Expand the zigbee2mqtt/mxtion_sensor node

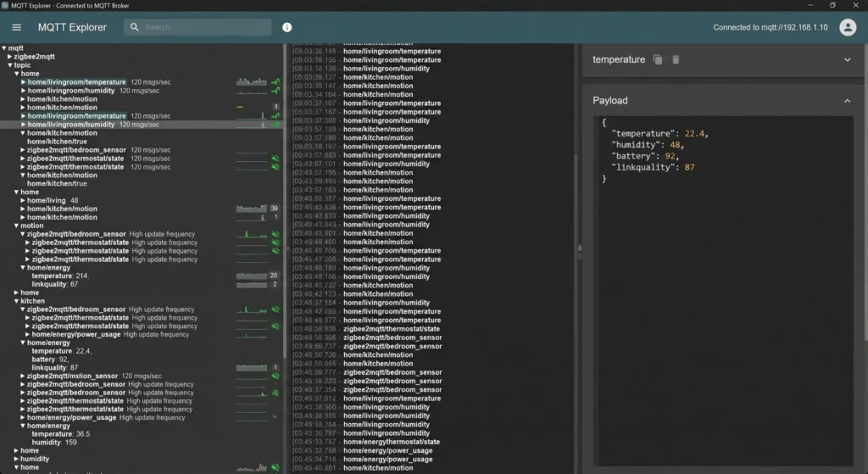(x=23, y=376)
